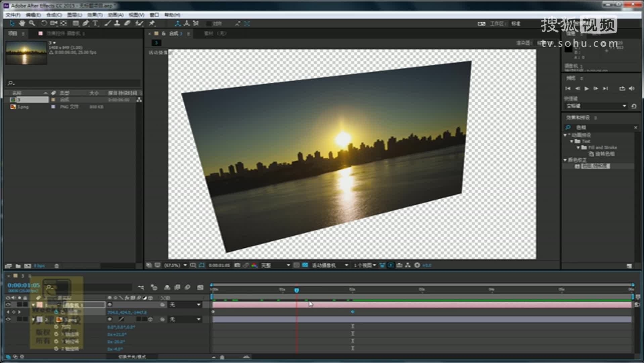Image resolution: width=644 pixels, height=363 pixels.
Task: Select the Zoom magnifier tool
Action: [x=32, y=23]
